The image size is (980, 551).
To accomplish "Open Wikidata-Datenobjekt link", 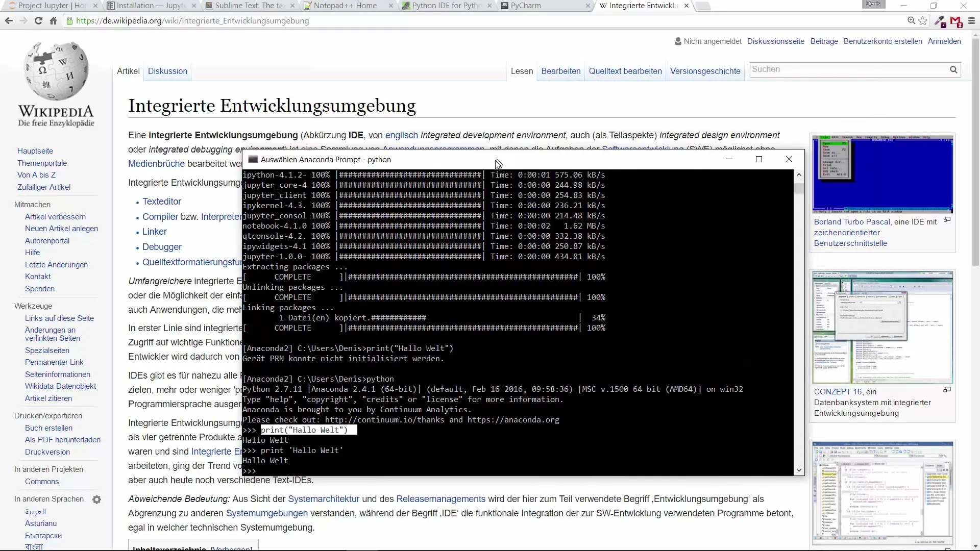I will pos(60,386).
